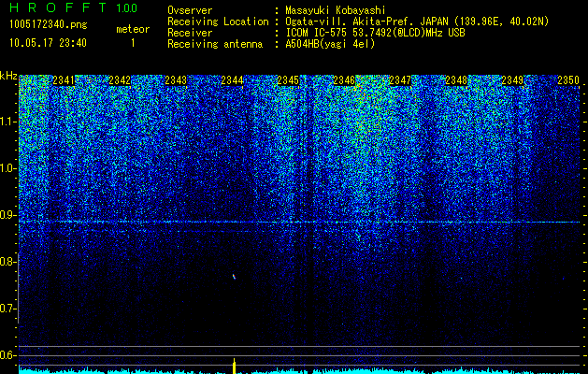Click the 1.0 frequency axis label
This screenshot has height=374, width=588.
point(8,168)
